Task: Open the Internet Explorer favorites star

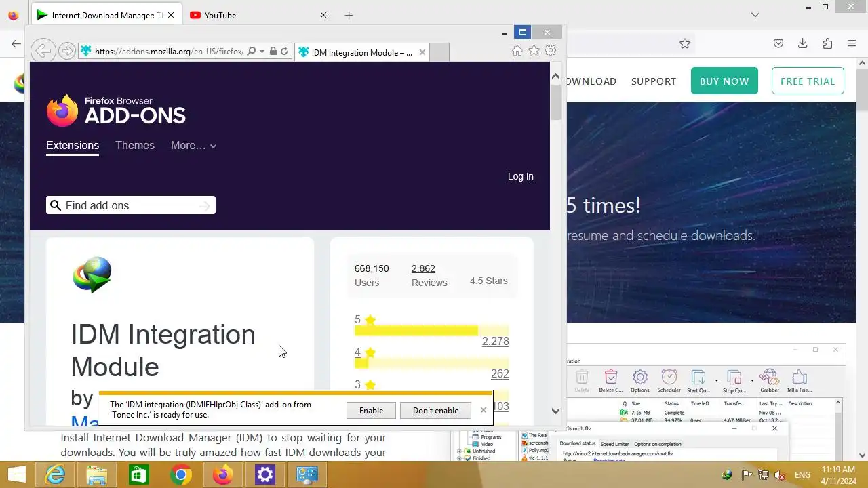Action: (534, 51)
